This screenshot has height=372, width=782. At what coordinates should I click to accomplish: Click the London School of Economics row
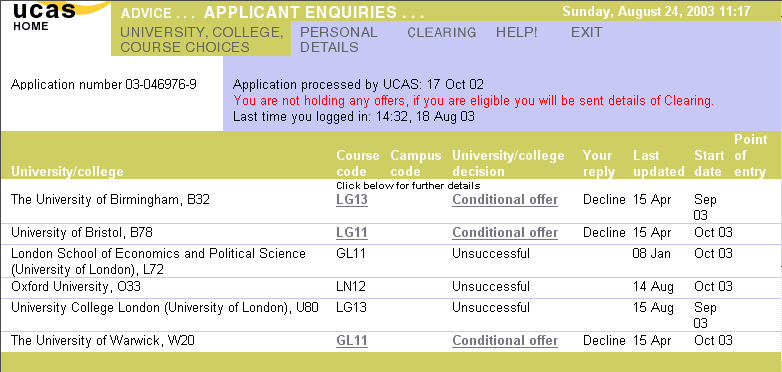(x=391, y=261)
